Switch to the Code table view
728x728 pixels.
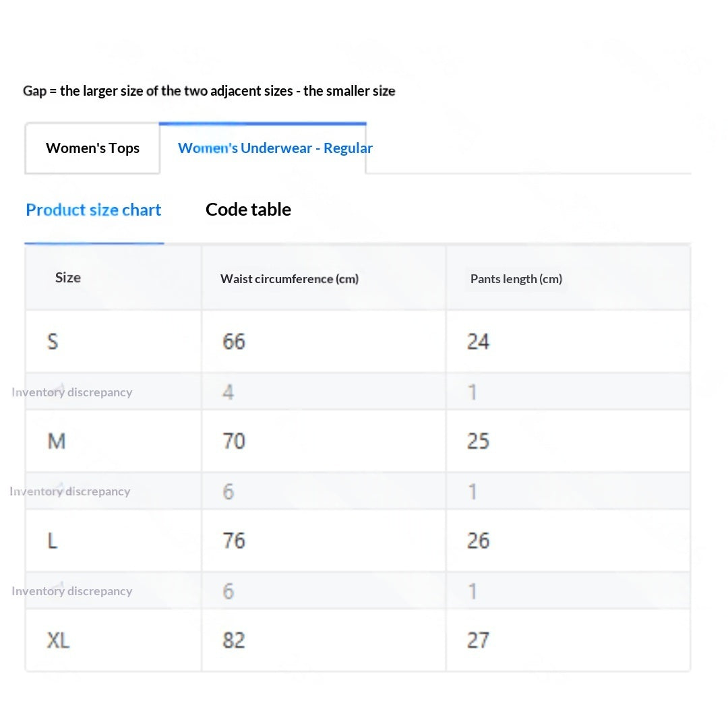[248, 210]
